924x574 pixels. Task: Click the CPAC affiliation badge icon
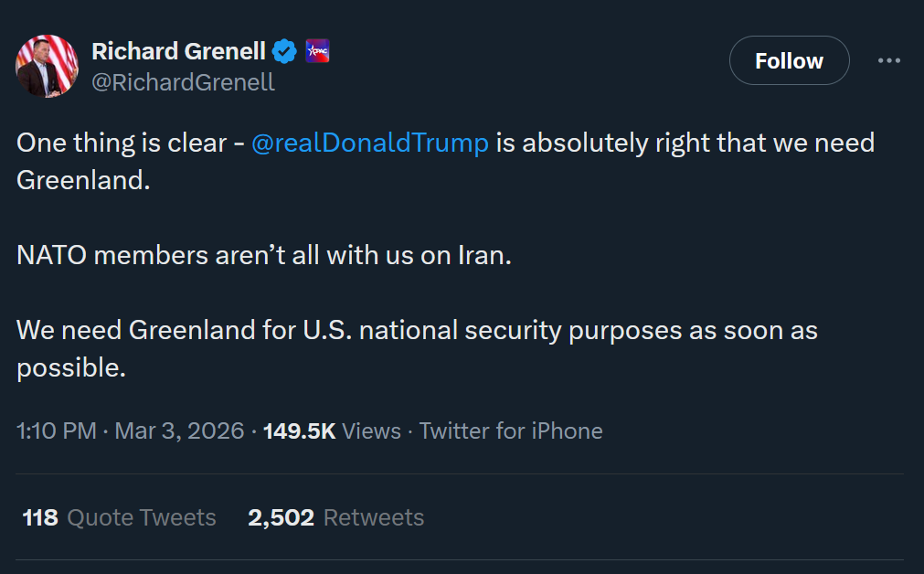point(317,51)
